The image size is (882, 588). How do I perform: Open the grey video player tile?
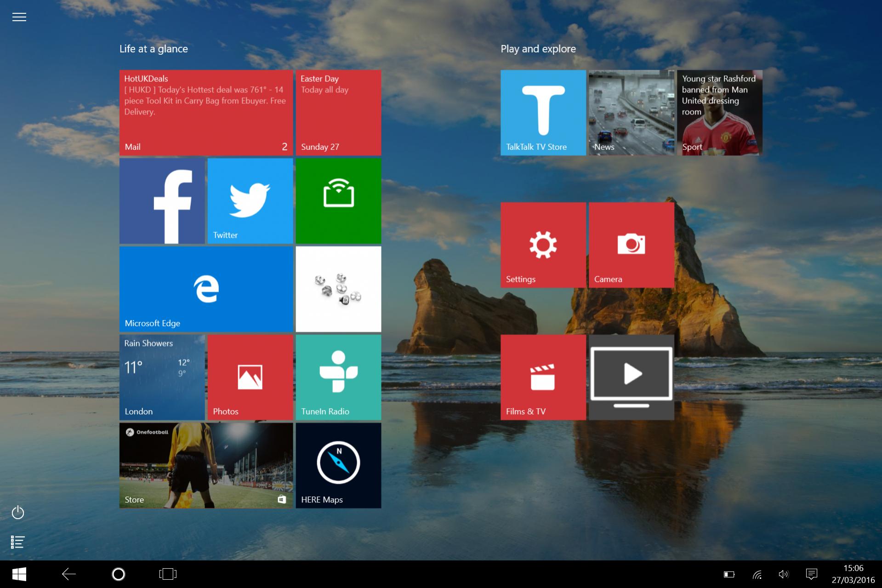[x=632, y=377]
